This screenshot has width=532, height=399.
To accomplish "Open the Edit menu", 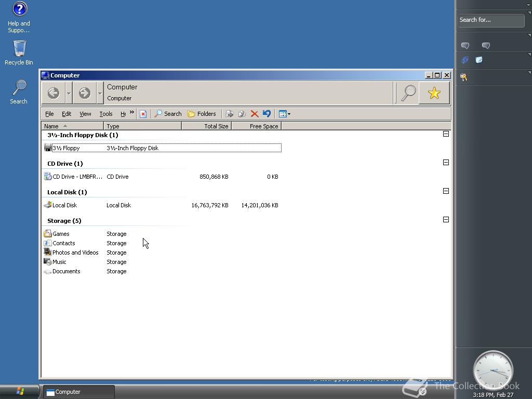I will click(x=66, y=114).
